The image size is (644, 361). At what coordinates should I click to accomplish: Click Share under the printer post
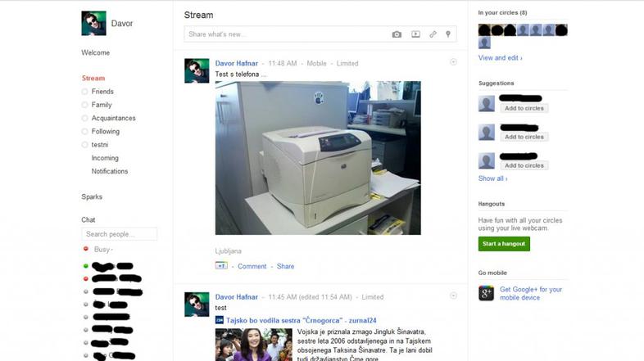tap(285, 266)
